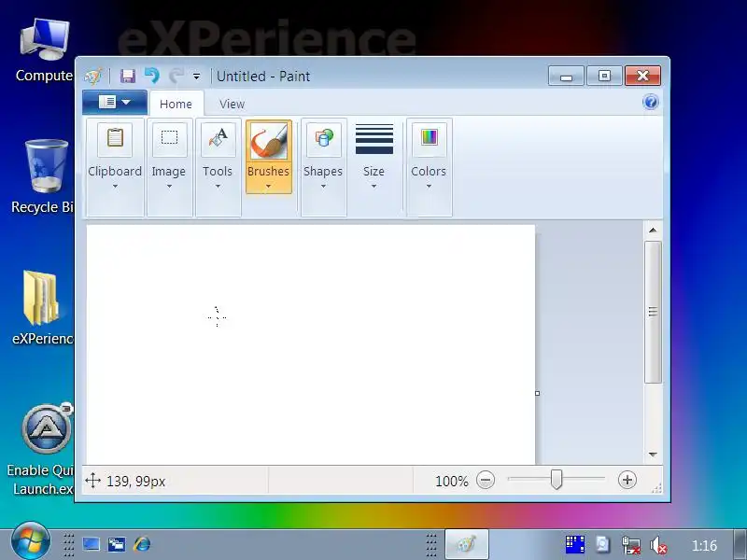
Task: Launch Internet Explorer from Quick Launch
Action: (142, 544)
